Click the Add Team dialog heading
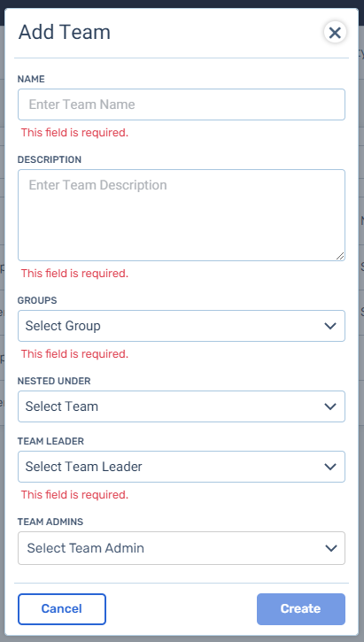This screenshot has height=642, width=364. click(65, 33)
